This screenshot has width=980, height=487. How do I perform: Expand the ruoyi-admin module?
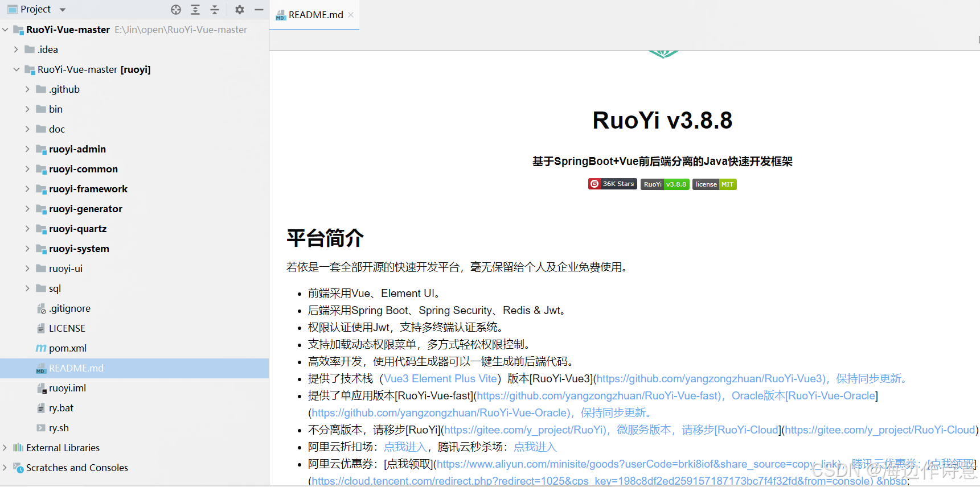(27, 149)
